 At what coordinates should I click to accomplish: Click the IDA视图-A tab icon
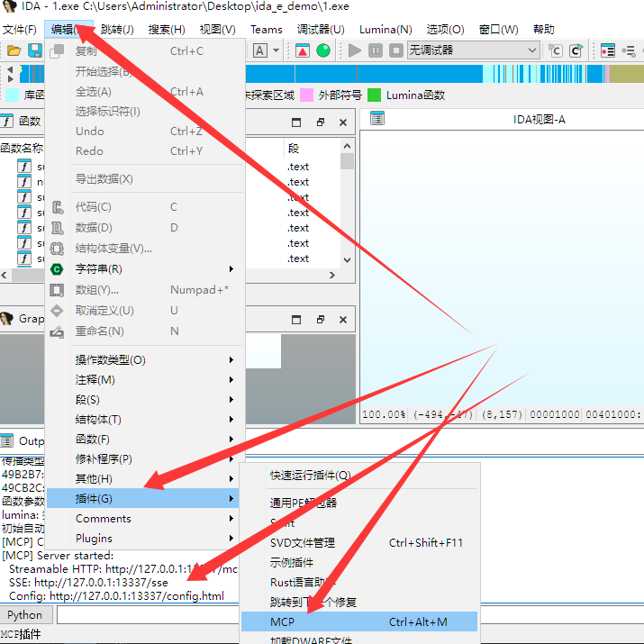pyautogui.click(x=377, y=118)
